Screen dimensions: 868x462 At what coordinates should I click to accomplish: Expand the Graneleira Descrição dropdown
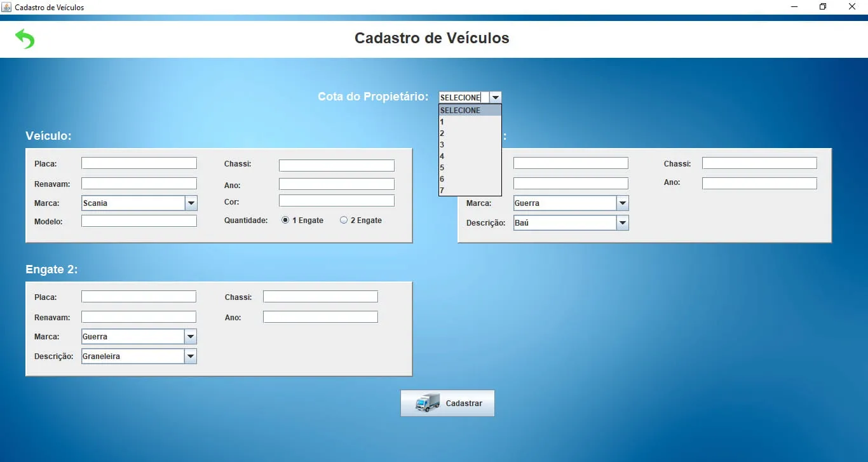pos(191,357)
